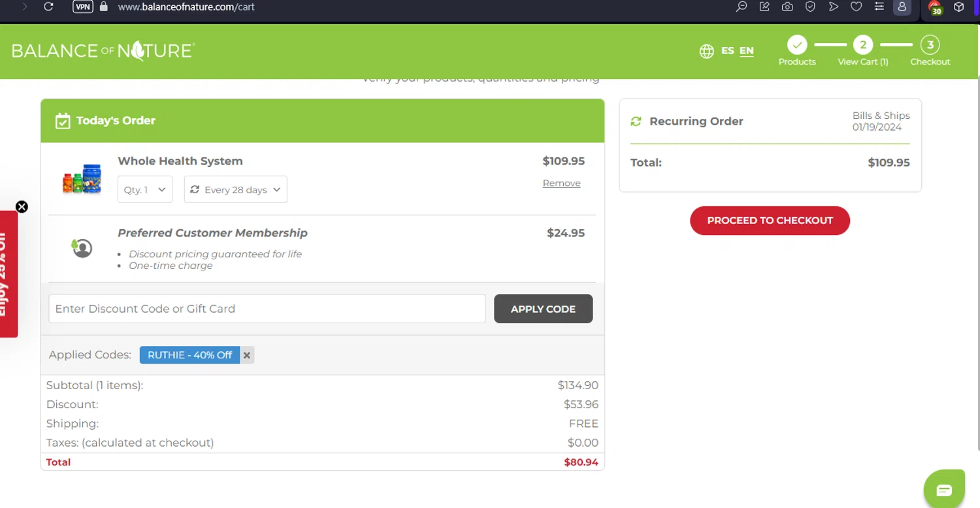
Task: Click the padlock site security icon
Action: click(x=103, y=7)
